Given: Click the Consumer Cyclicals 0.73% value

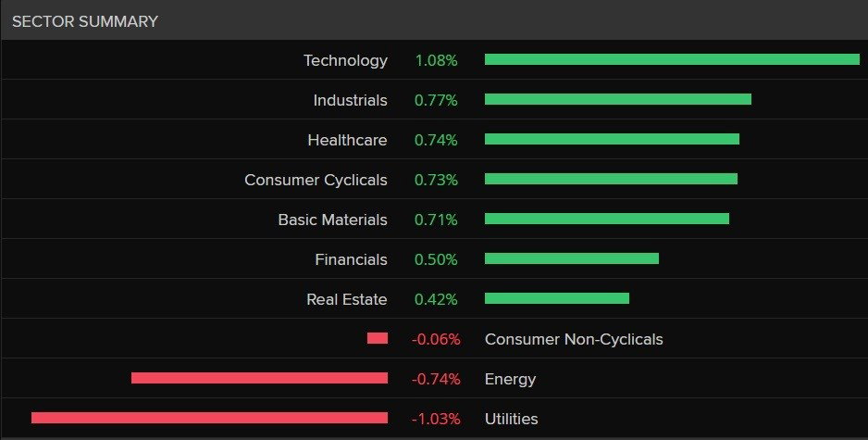Looking at the screenshot, I should point(436,180).
